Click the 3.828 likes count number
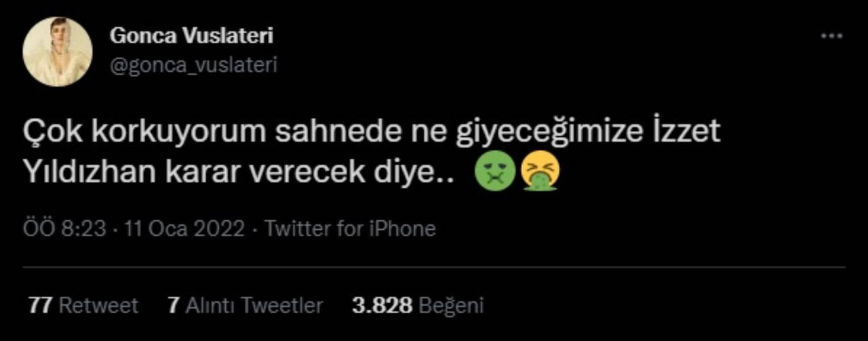This screenshot has height=341, width=868. 382,306
